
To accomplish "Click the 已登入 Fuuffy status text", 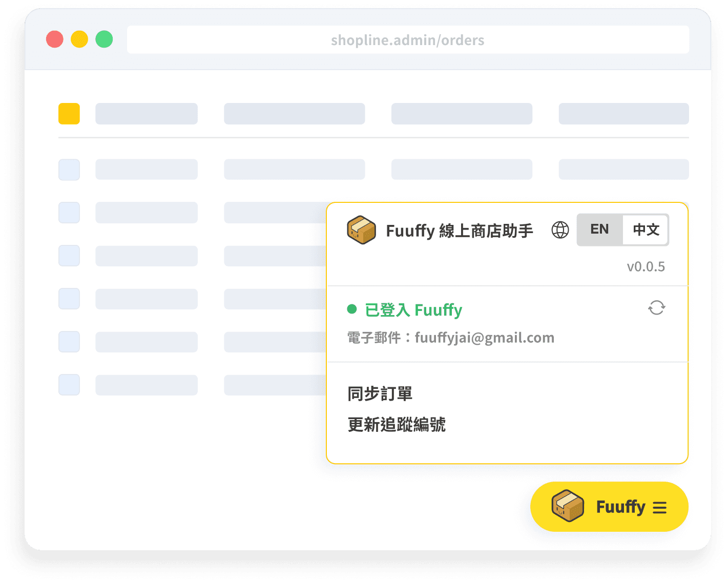I will [413, 310].
